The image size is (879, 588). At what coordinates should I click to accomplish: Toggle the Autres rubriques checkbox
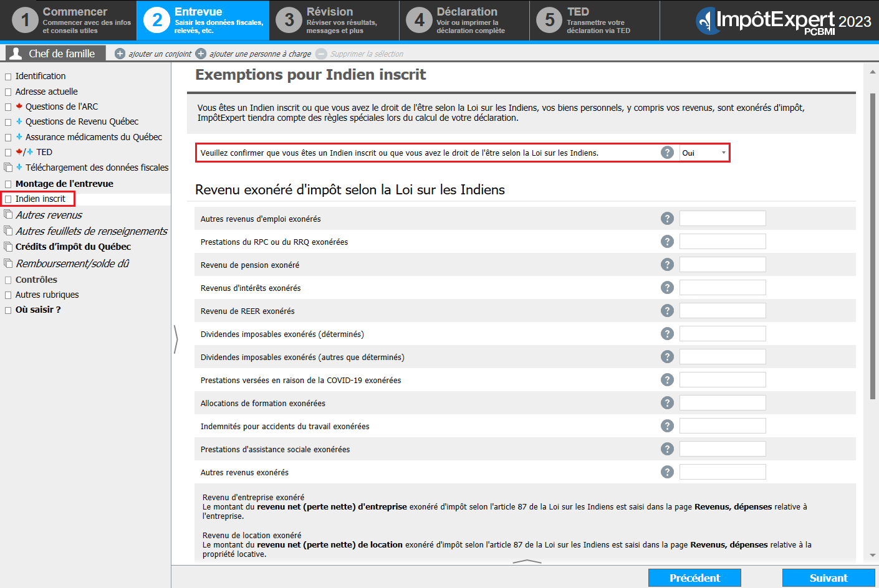(x=8, y=295)
